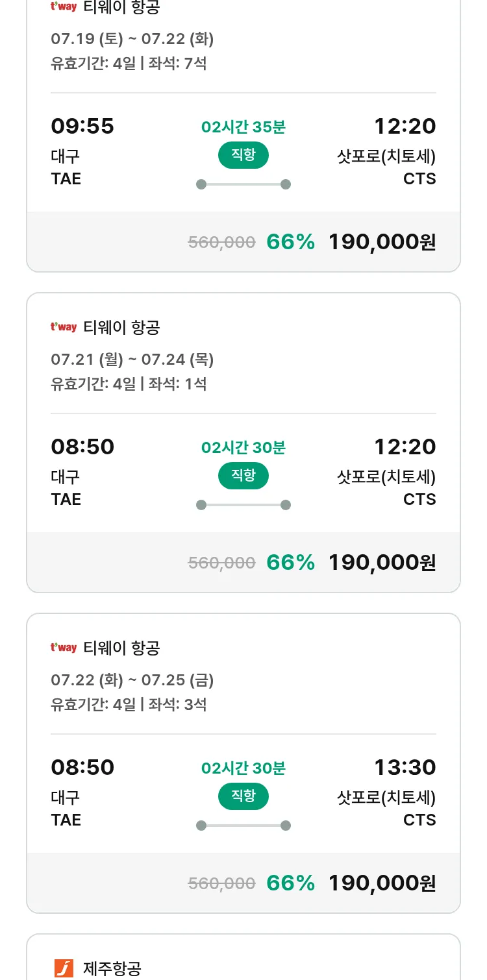Select the 190,000원 price for the 09:55 flight
The image size is (487, 980).
[x=382, y=242]
